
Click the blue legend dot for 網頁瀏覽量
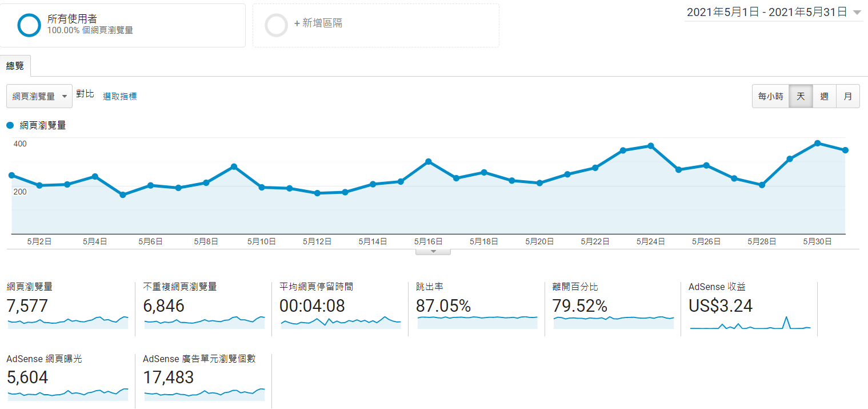coord(10,125)
